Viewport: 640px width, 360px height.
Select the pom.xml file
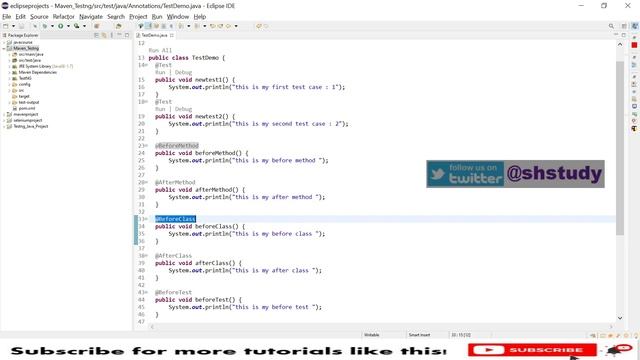point(27,109)
